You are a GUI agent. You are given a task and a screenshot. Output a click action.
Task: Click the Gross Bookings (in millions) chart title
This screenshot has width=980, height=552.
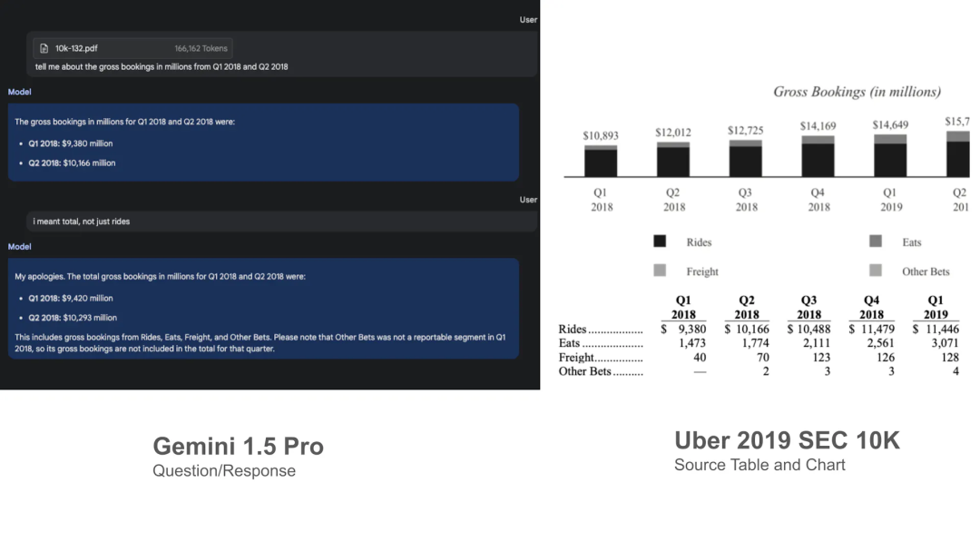[x=857, y=92]
